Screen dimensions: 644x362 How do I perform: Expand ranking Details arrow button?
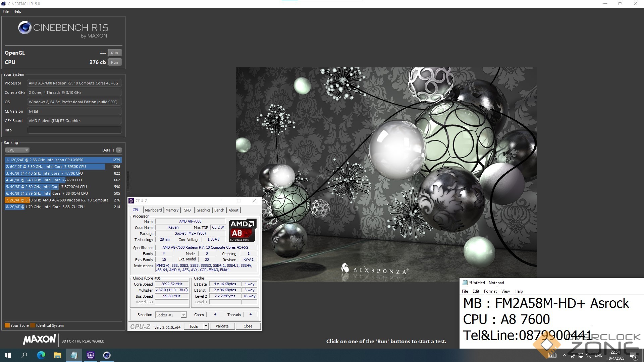(119, 150)
